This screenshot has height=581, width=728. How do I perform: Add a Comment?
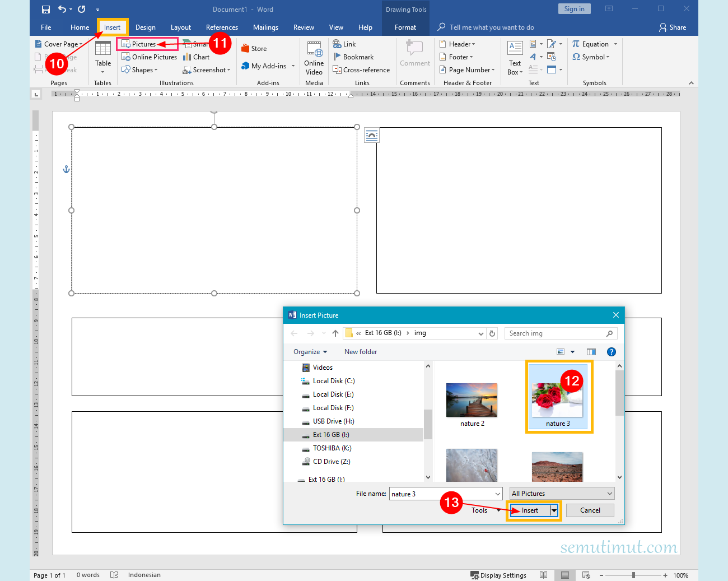414,56
